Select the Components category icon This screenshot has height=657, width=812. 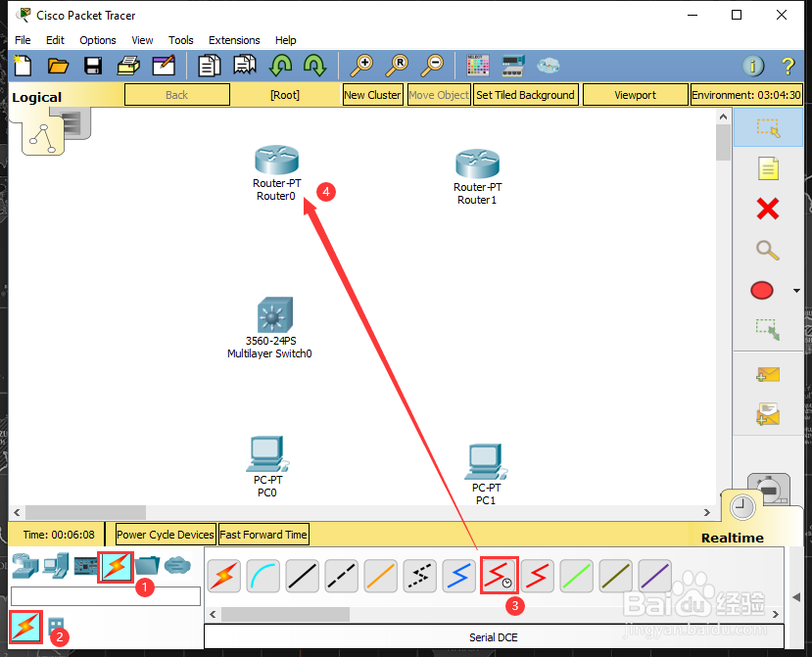85,566
